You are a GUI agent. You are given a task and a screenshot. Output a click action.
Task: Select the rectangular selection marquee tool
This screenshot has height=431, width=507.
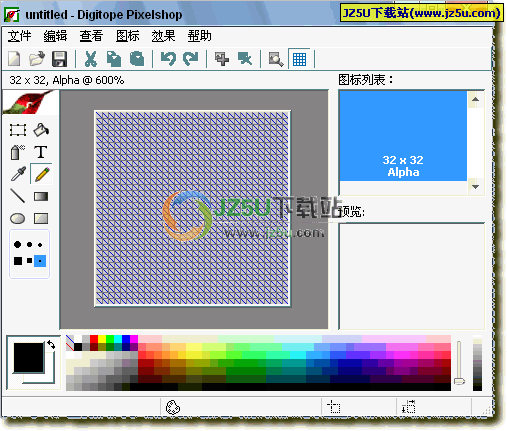point(18,130)
